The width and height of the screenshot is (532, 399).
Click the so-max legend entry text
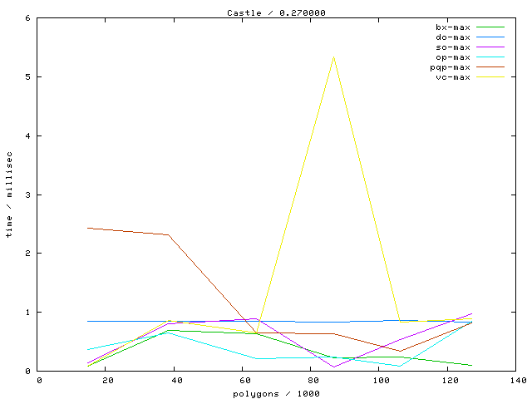pos(453,47)
